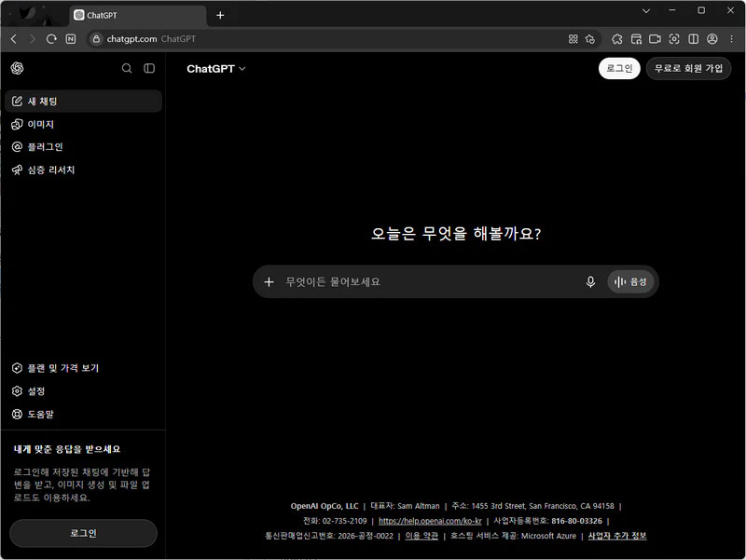This screenshot has width=746, height=560.
Task: Open the 이미지 section
Action: [x=83, y=124]
